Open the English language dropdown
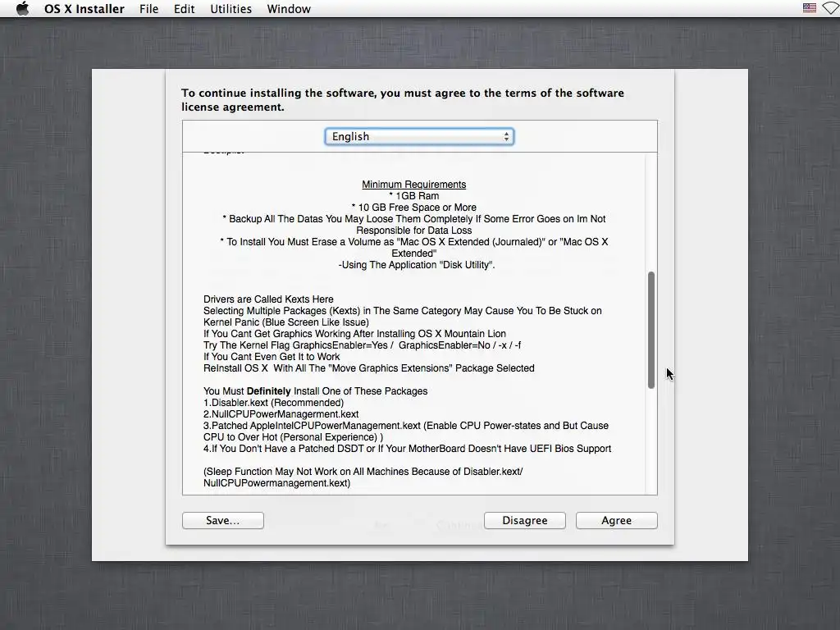Viewport: 840px width, 630px height. pos(419,137)
